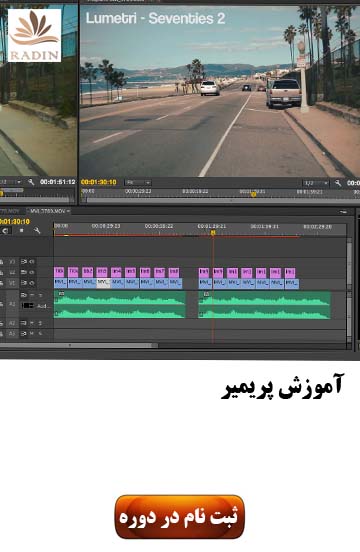Add marker with timeline marker icon

coord(21,231)
